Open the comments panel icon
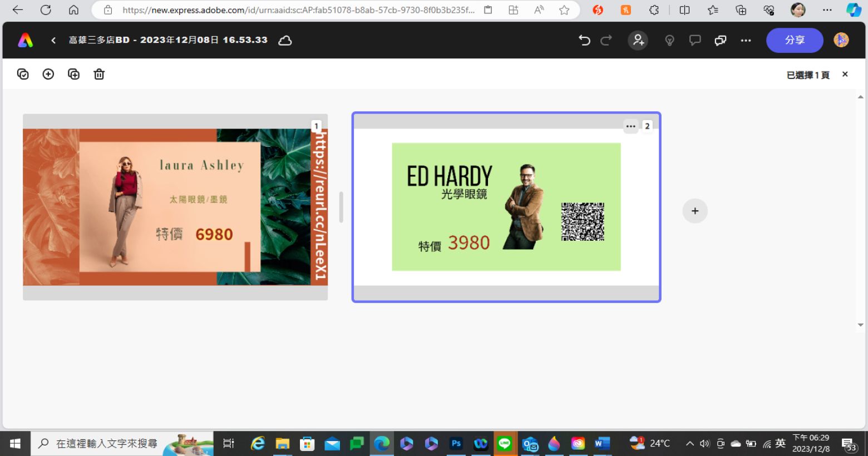The height and width of the screenshot is (456, 868). pos(695,40)
